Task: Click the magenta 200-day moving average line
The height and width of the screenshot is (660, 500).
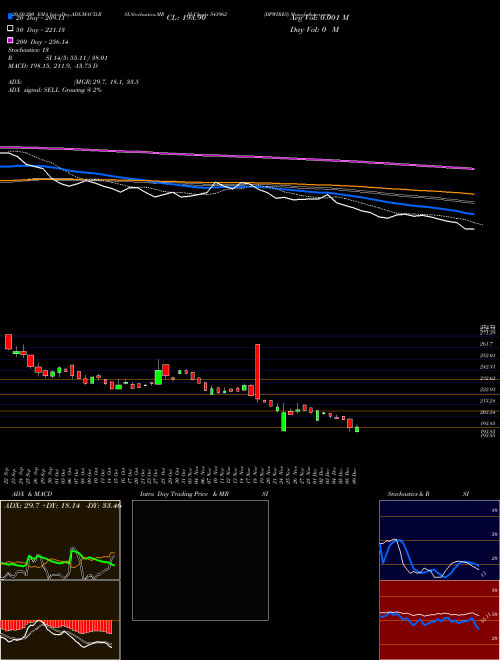Action: point(236,155)
